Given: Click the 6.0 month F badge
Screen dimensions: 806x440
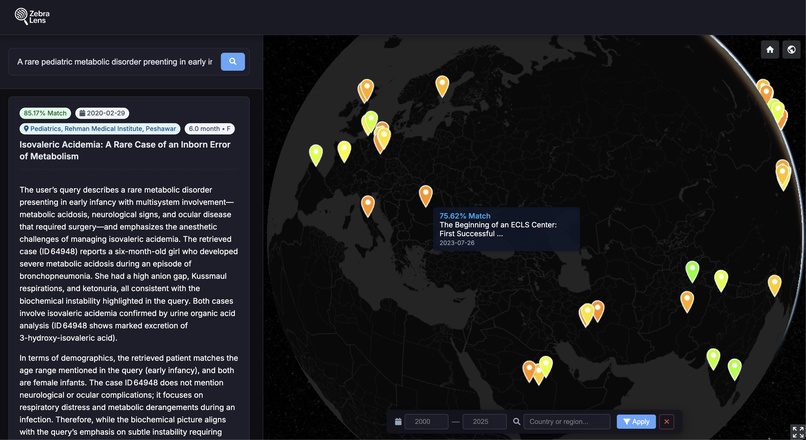Looking at the screenshot, I should pos(210,129).
